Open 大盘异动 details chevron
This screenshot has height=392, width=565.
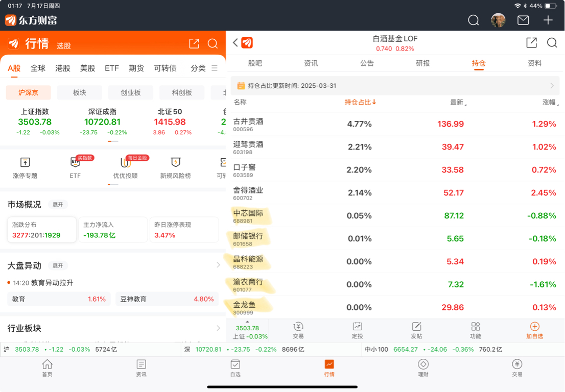click(218, 265)
